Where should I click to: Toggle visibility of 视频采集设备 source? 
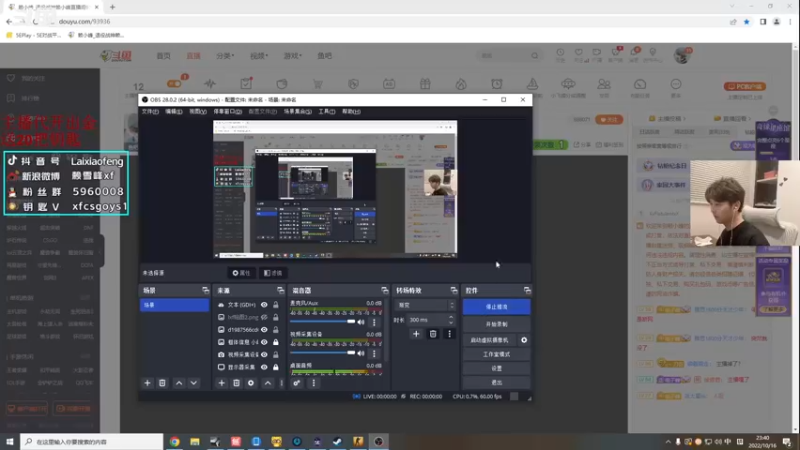[x=264, y=355]
